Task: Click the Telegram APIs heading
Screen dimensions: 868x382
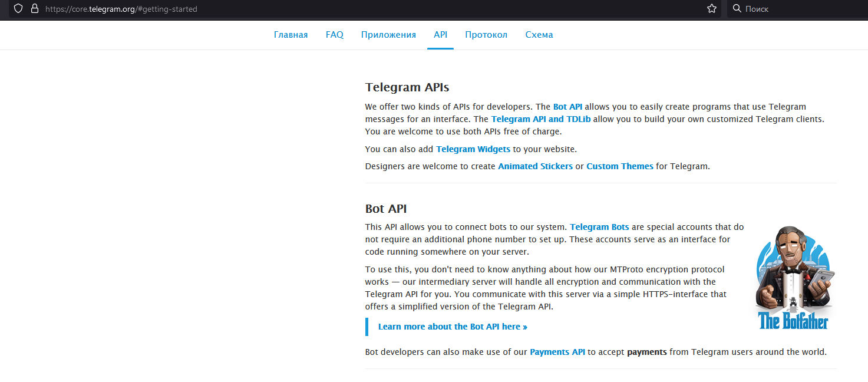Action: tap(407, 87)
